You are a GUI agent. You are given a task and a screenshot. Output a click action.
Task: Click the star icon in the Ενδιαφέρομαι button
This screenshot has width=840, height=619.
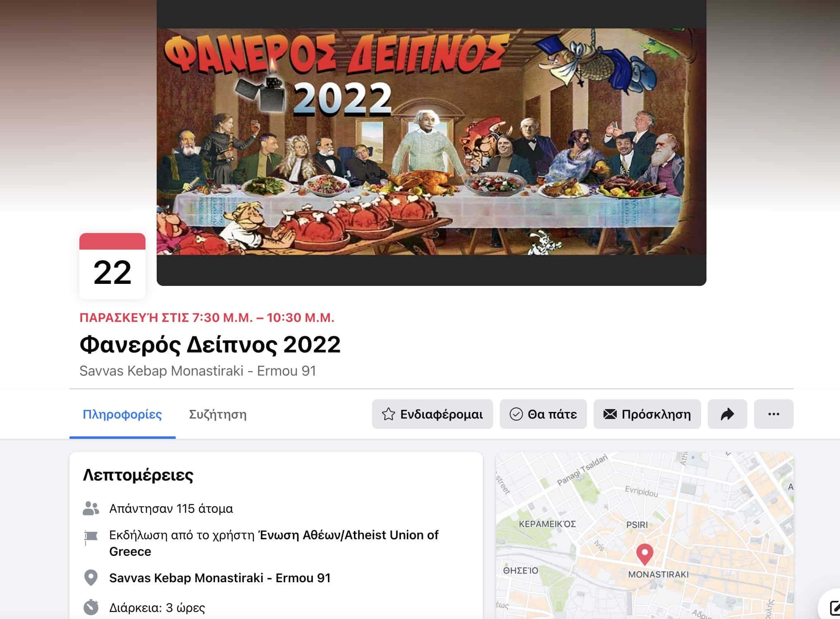point(389,414)
